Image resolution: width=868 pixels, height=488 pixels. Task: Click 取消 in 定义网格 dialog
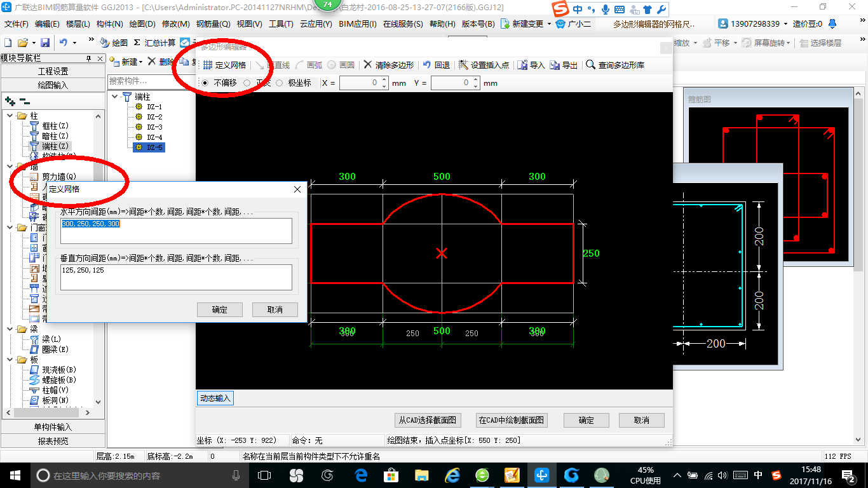click(275, 309)
